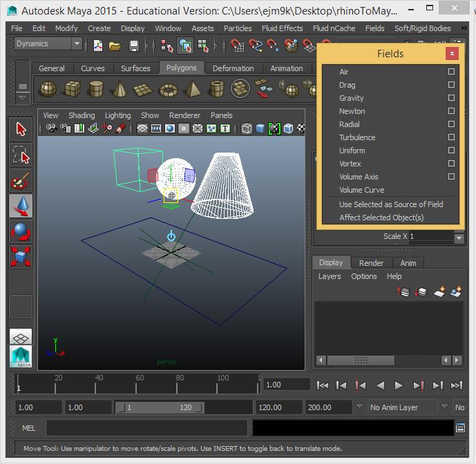Screen dimensions: 476x464
Task: Open the Turbulence field options box
Action: (x=451, y=137)
